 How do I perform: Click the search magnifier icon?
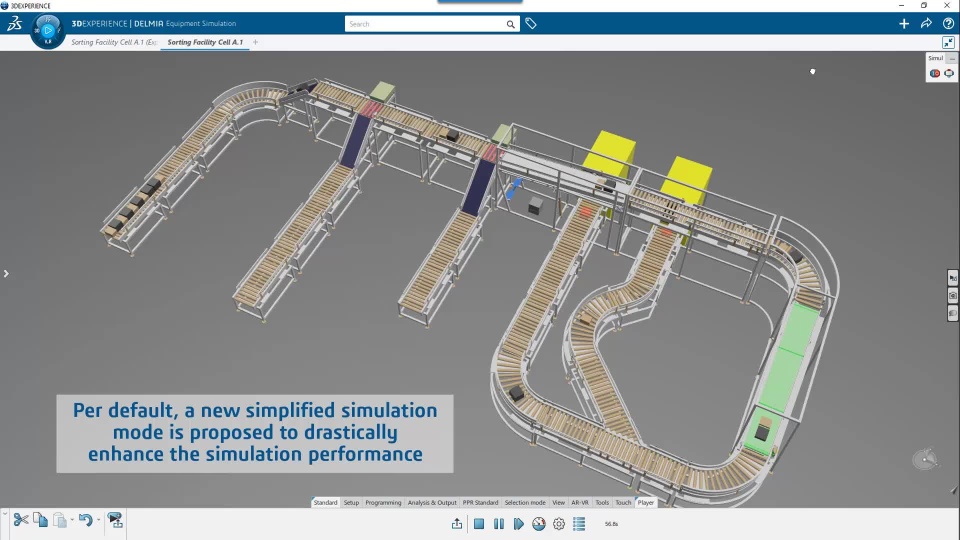click(x=511, y=24)
